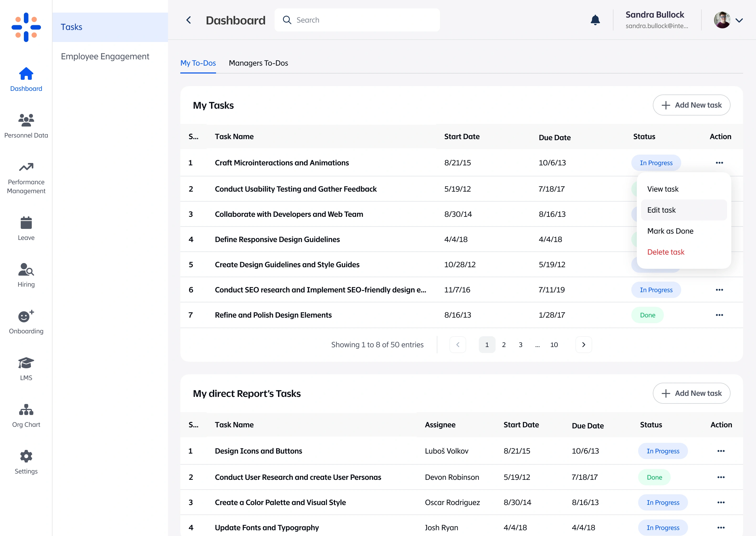Click the back arrow beside Dashboard
Image resolution: width=756 pixels, height=536 pixels.
(189, 20)
